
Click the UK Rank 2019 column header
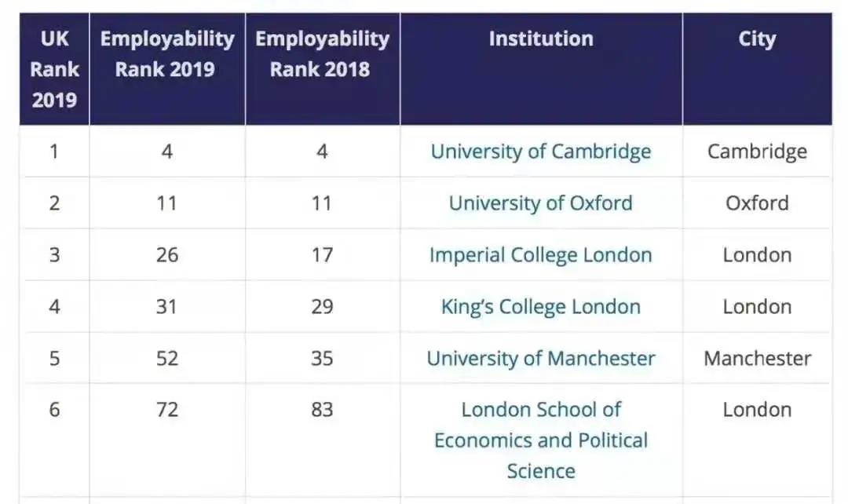point(55,69)
